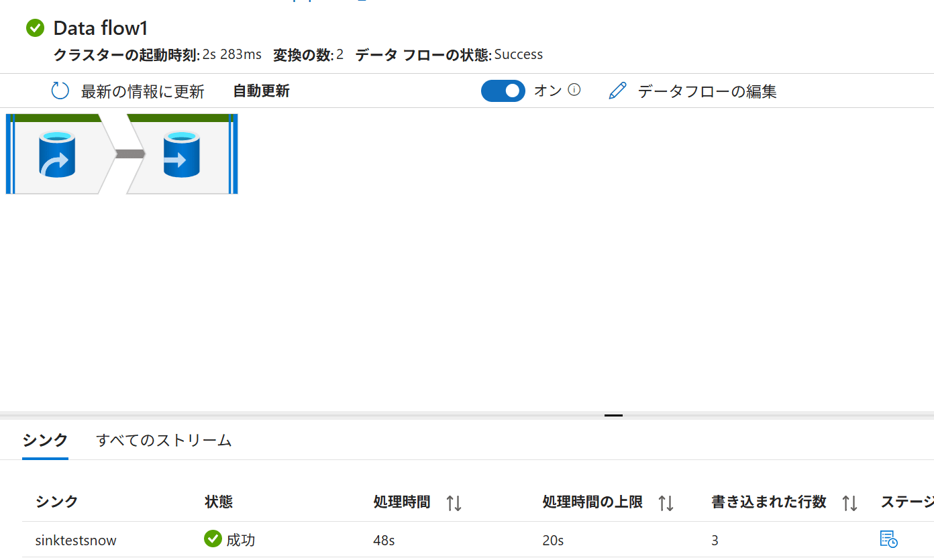Click 最新の情報に更新 button
Screen dimensions: 934x560
pos(127,91)
